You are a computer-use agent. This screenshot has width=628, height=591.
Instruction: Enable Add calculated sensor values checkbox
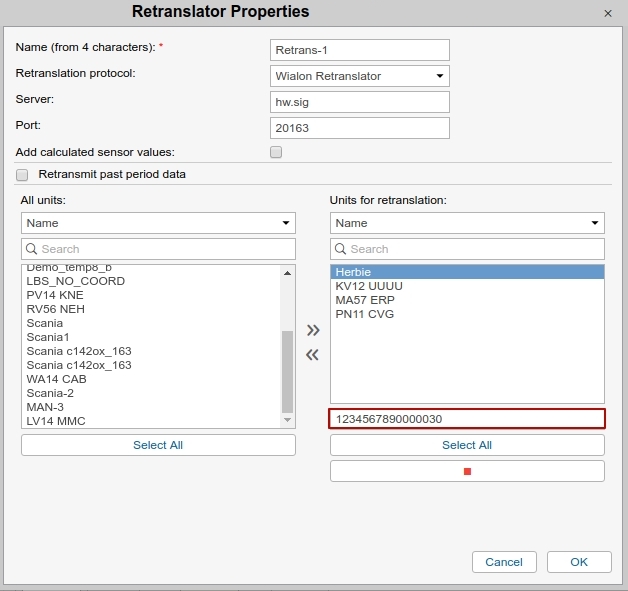tap(276, 152)
